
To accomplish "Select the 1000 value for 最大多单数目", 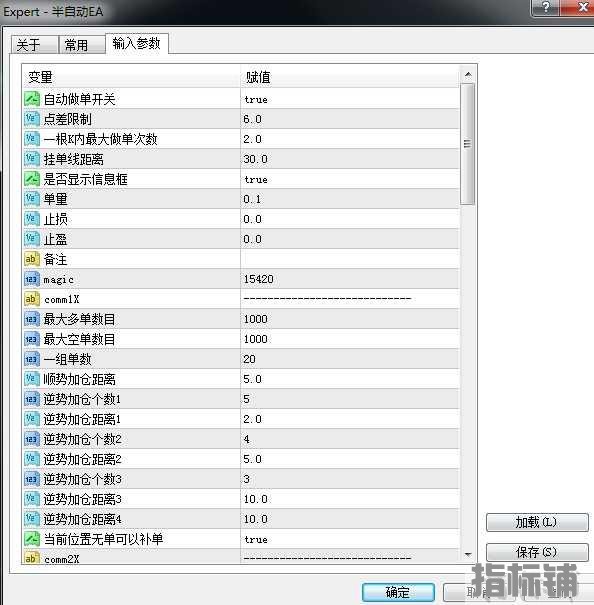I will pos(256,319).
